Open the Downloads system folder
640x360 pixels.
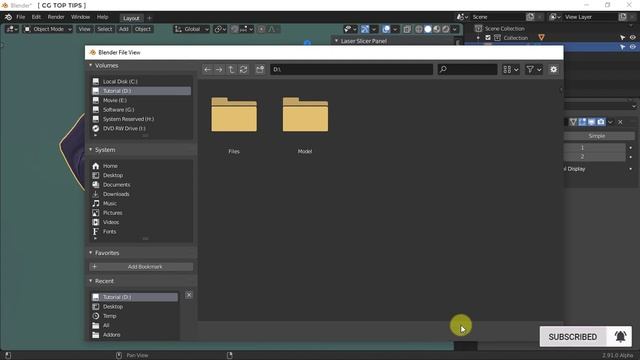tap(141, 194)
